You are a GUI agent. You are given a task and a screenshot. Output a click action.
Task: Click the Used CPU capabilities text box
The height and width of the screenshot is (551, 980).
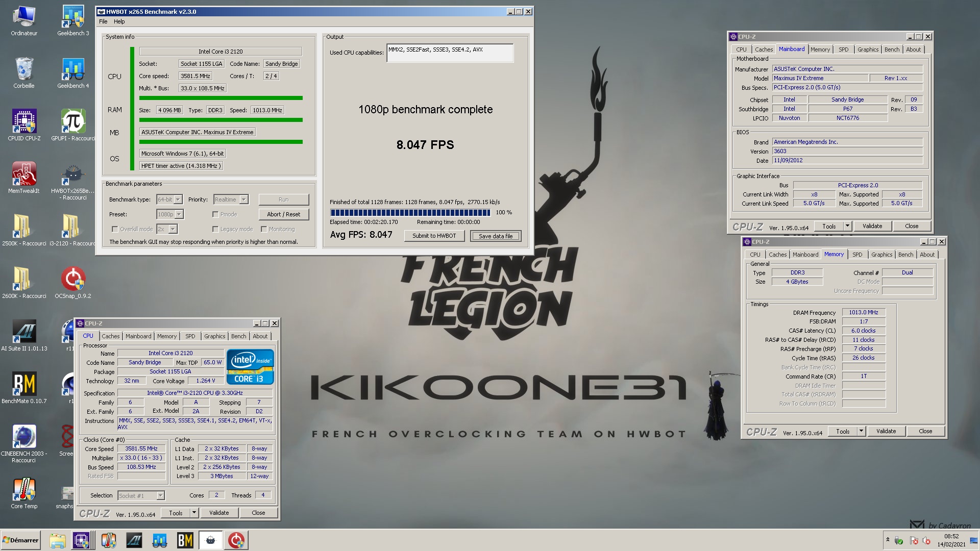450,53
